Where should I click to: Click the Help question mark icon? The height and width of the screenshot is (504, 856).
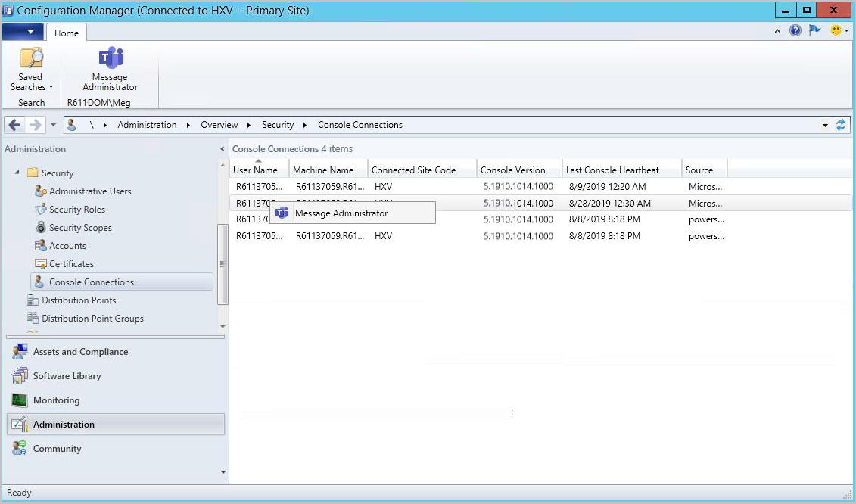(x=795, y=30)
